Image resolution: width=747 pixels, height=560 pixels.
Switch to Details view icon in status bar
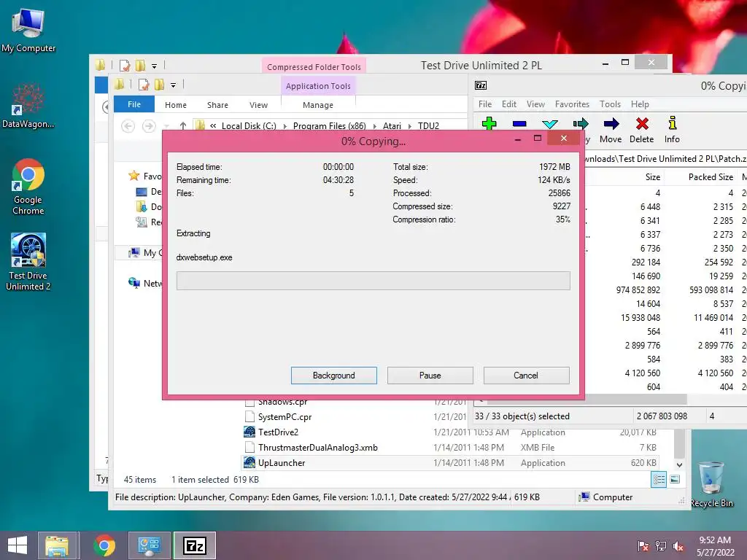pyautogui.click(x=659, y=480)
